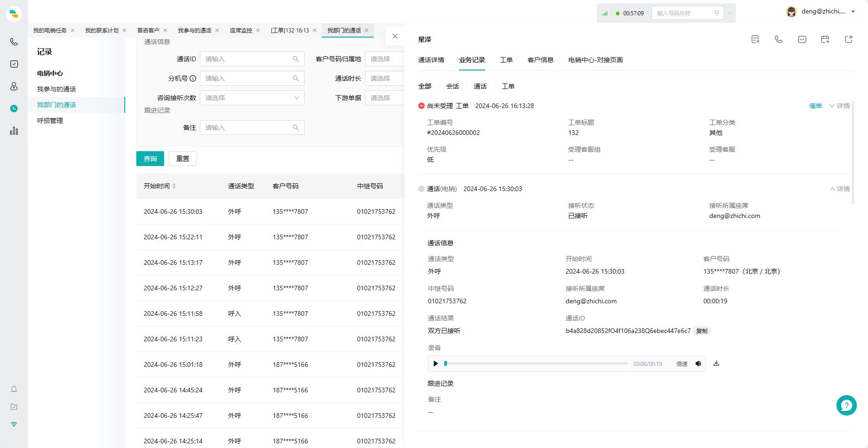Open the task checklist sidebar icon
This screenshot has height=448, width=868.
coord(14,64)
